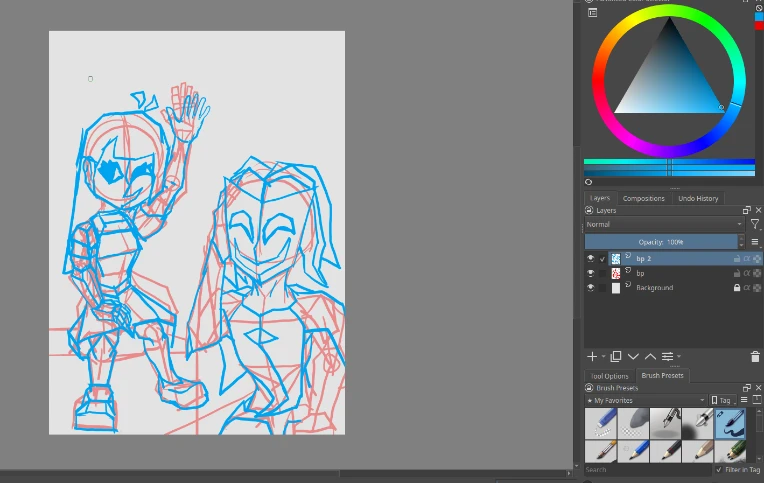Add a new layer with plus icon
This screenshot has height=483, width=764.
click(x=591, y=357)
